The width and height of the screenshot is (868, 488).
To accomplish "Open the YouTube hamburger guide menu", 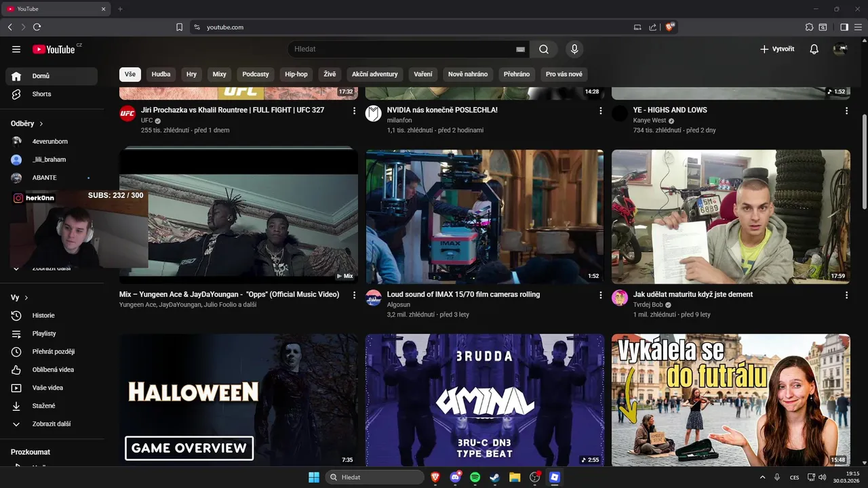I will [x=16, y=49].
